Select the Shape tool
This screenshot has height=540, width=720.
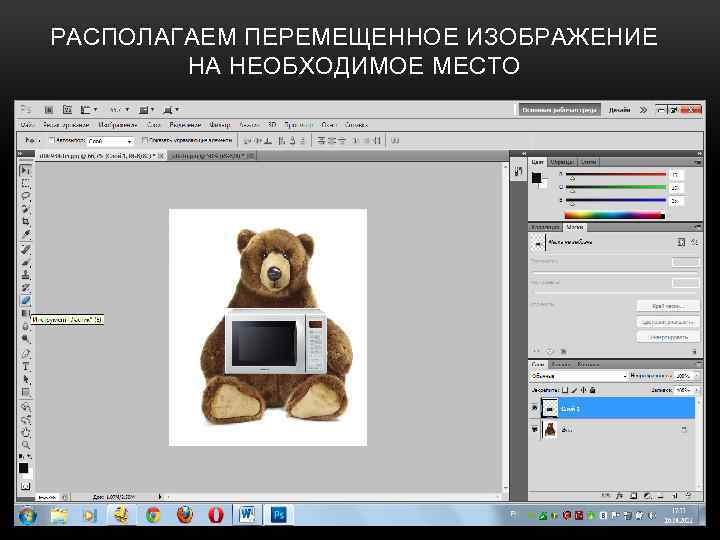click(x=26, y=393)
